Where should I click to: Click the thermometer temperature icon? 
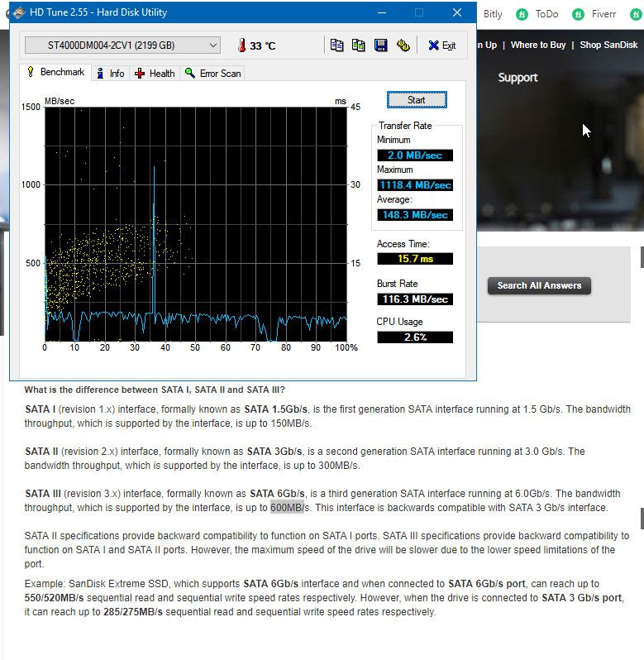(x=241, y=45)
